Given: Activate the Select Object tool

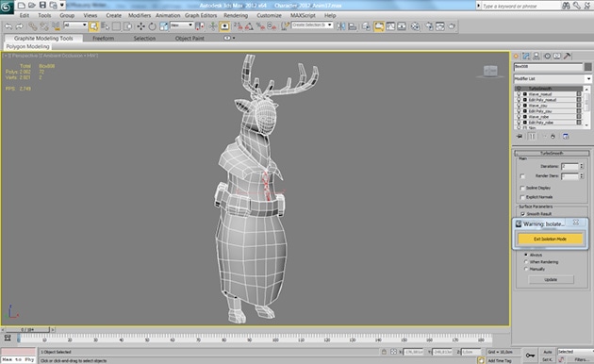Looking at the screenshot, I should [93, 26].
